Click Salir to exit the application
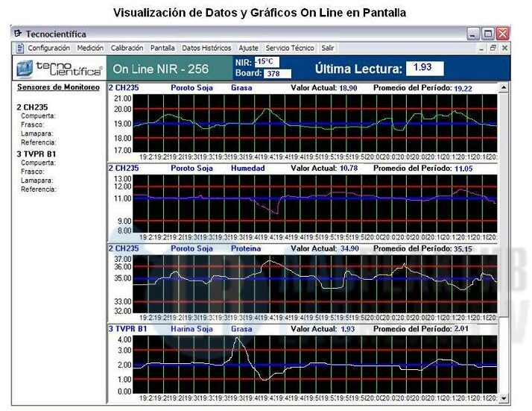The width and height of the screenshot is (532, 411). tap(328, 48)
